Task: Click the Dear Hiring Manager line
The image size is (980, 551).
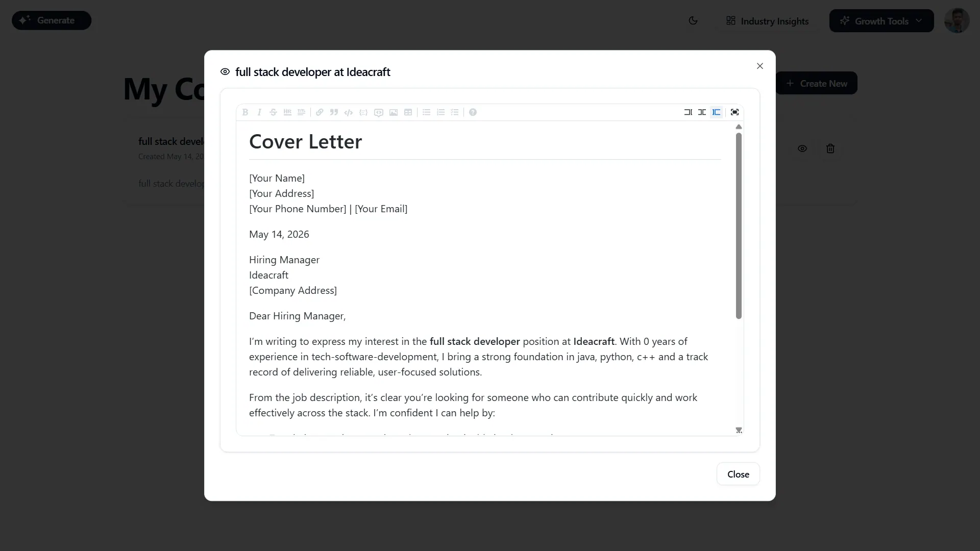Action: (297, 316)
